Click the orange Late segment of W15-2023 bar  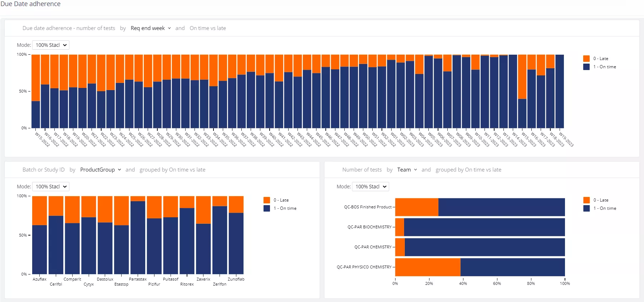[522, 77]
